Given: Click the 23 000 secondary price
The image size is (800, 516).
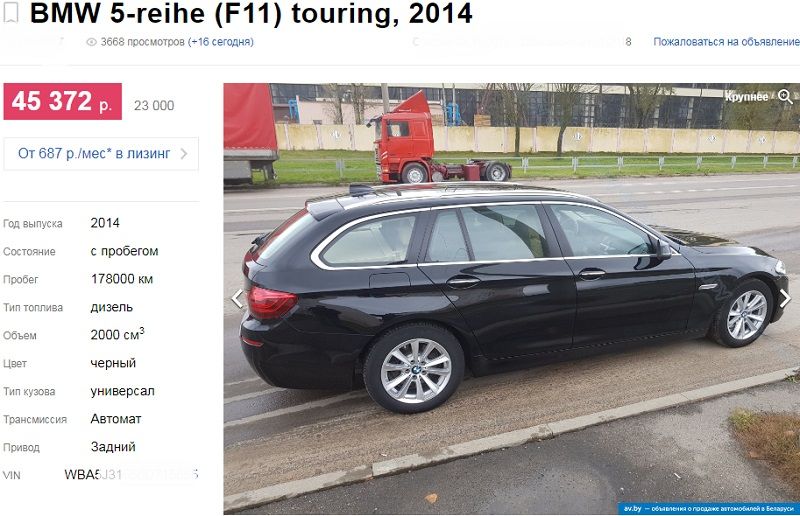Looking at the screenshot, I should click(x=154, y=106).
